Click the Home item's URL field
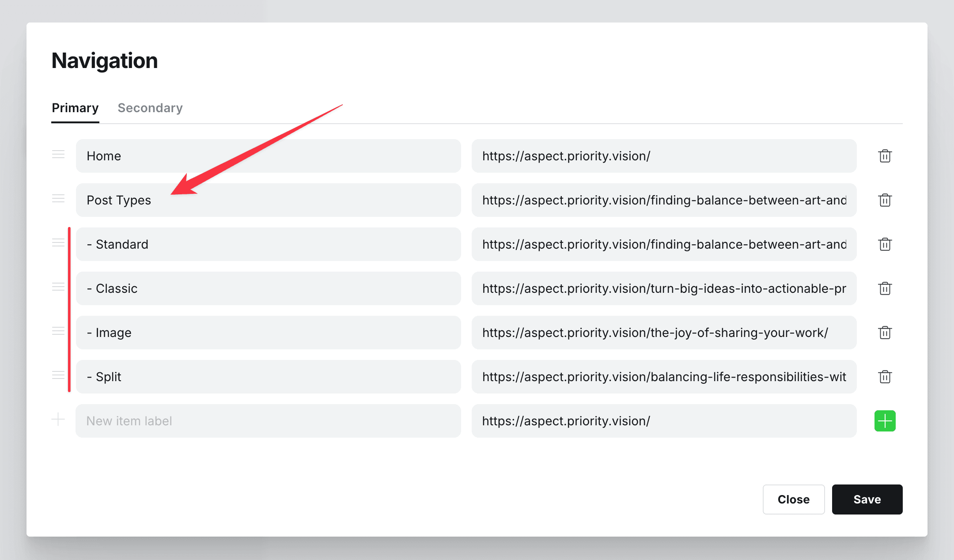The width and height of the screenshot is (954, 560). click(x=664, y=156)
